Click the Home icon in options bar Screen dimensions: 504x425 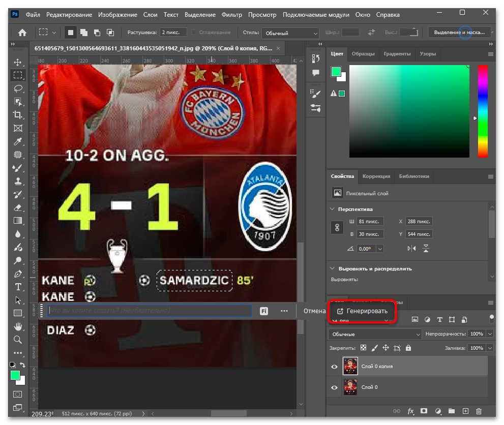pyautogui.click(x=22, y=33)
